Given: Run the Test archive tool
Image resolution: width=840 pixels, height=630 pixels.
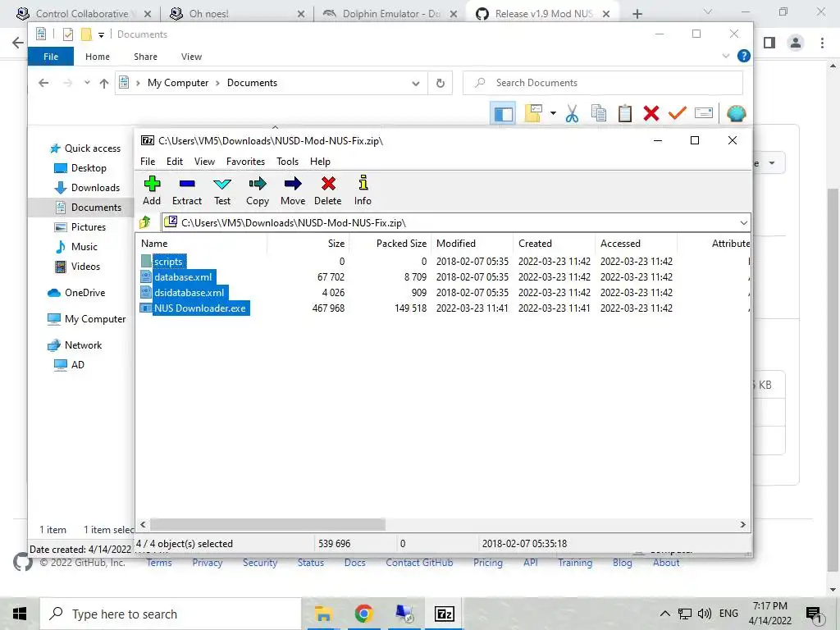Looking at the screenshot, I should coord(222,190).
